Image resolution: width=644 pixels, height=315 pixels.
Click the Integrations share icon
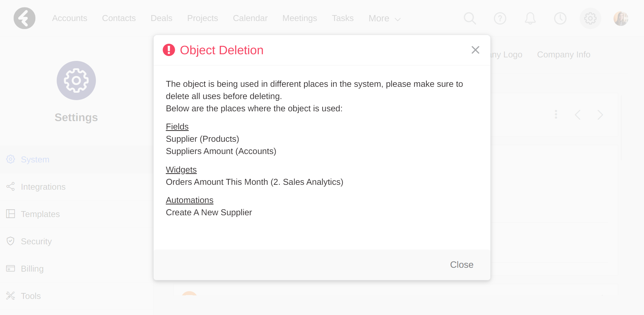click(x=10, y=187)
